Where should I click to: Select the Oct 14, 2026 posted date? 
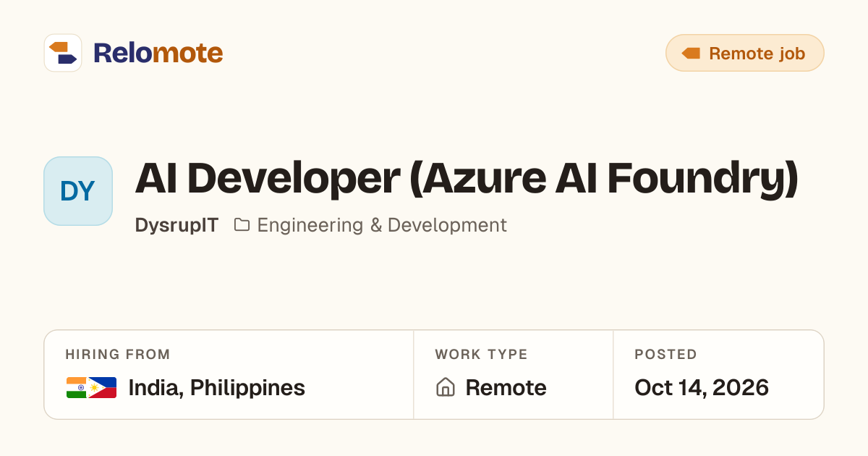tap(702, 388)
